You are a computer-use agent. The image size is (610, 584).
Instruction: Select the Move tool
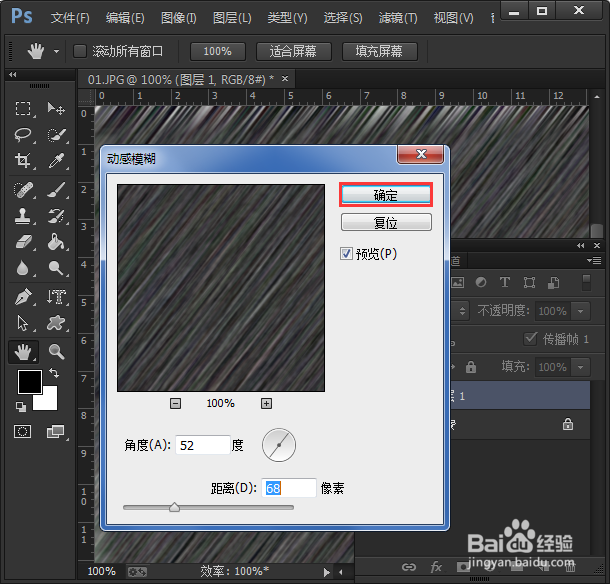(x=56, y=108)
